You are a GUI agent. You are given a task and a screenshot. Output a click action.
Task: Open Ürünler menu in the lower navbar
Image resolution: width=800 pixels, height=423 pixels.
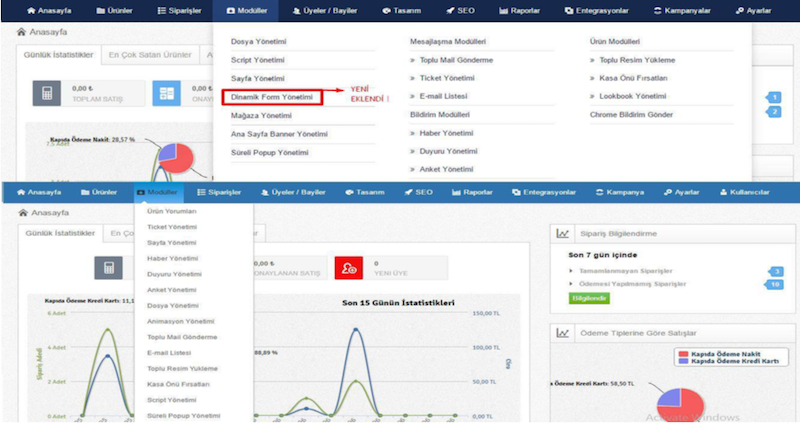tap(99, 192)
